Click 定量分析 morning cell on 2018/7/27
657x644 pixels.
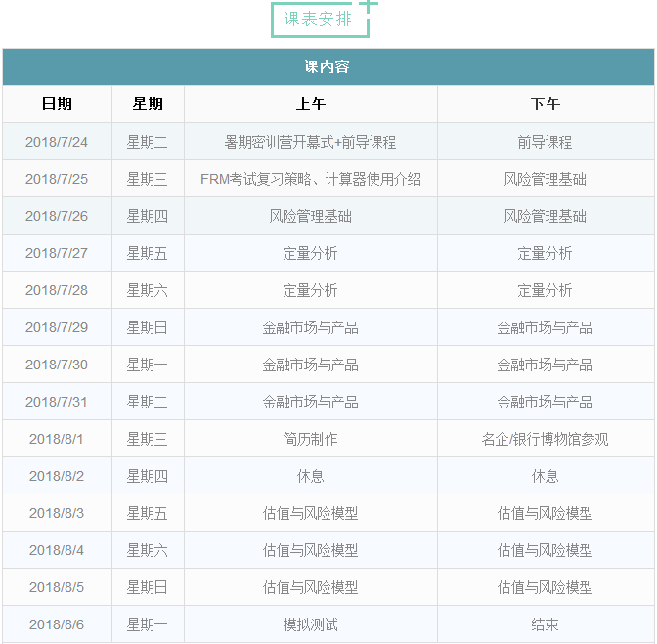coord(310,253)
